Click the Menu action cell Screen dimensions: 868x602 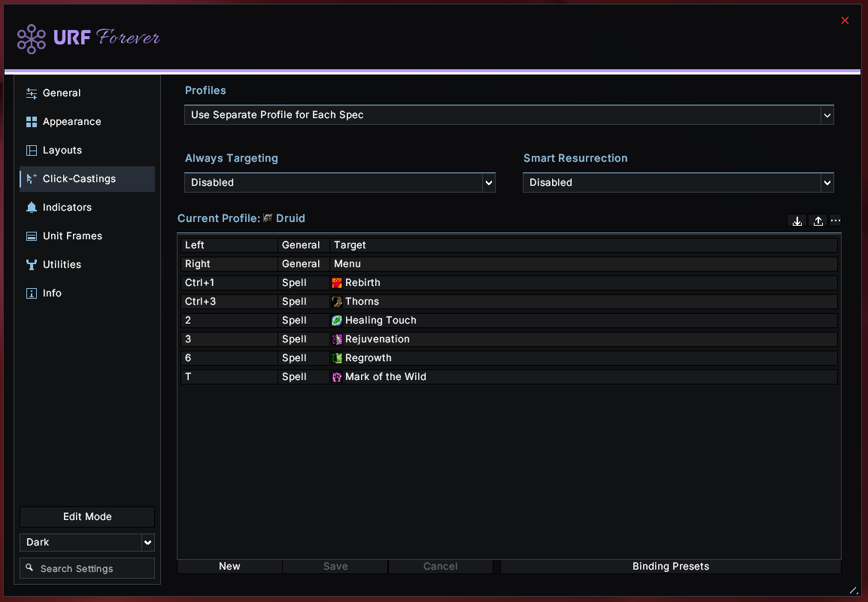(x=584, y=264)
